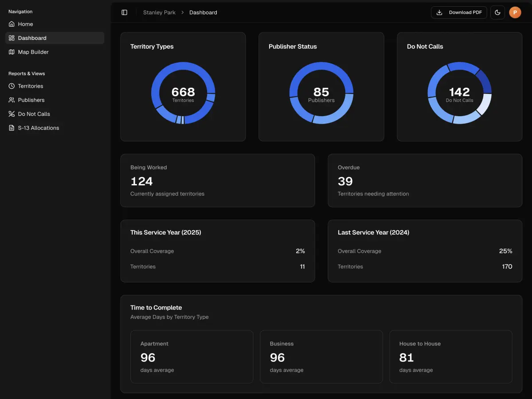This screenshot has height=399, width=532.
Task: Click the download icon in Download PDF
Action: (x=439, y=12)
